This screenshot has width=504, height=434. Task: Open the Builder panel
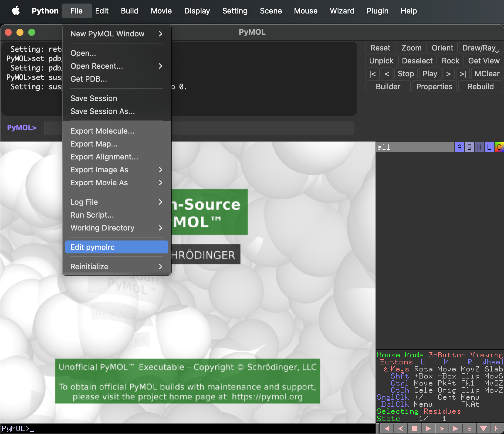click(x=388, y=87)
